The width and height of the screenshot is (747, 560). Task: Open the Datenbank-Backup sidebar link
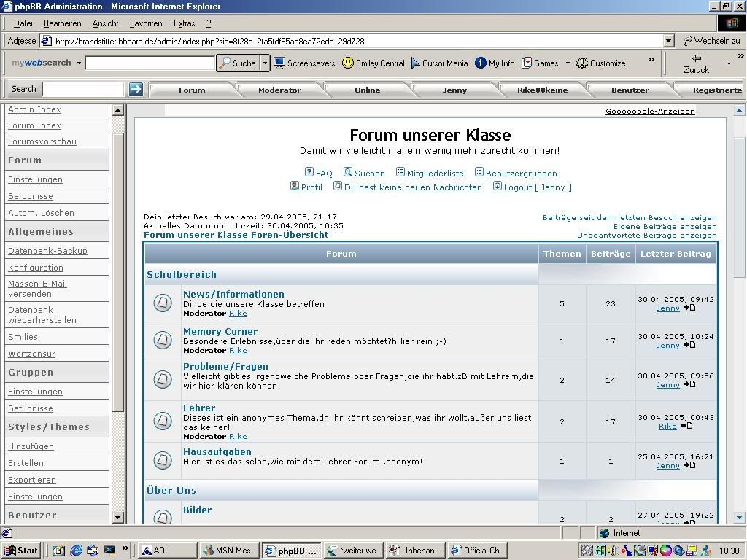[x=47, y=251]
